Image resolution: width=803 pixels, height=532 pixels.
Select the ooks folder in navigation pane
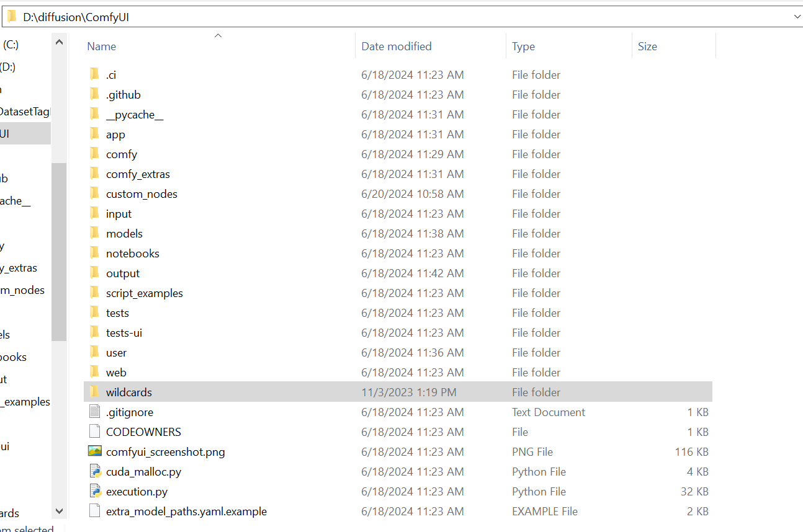13,357
